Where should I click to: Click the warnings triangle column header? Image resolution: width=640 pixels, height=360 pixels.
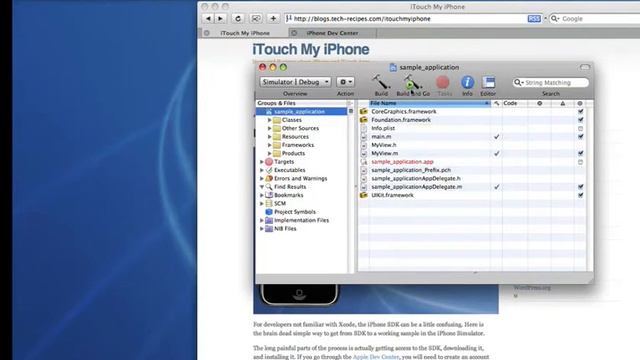(x=563, y=103)
